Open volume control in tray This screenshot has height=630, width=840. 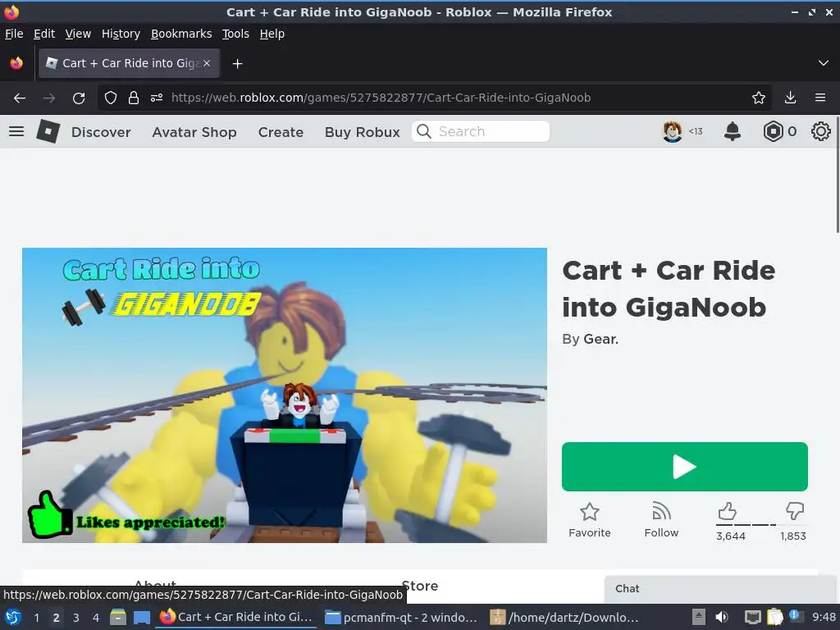tap(722, 617)
